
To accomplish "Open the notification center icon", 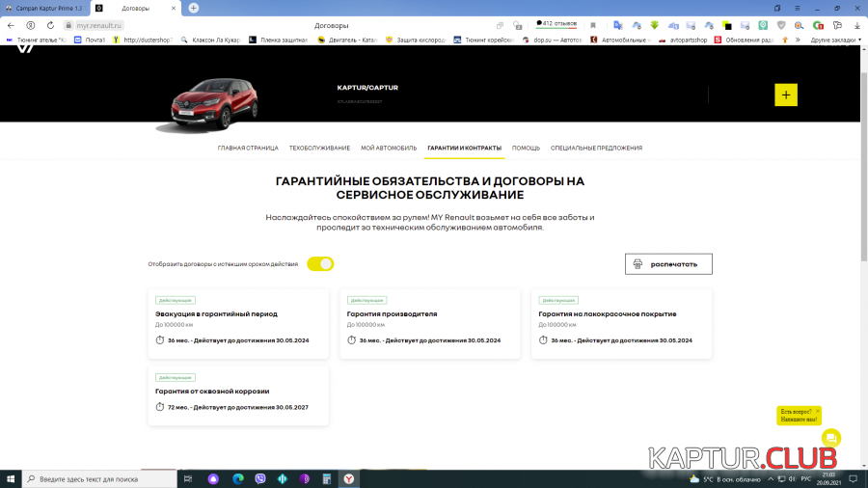I will pos(854,479).
